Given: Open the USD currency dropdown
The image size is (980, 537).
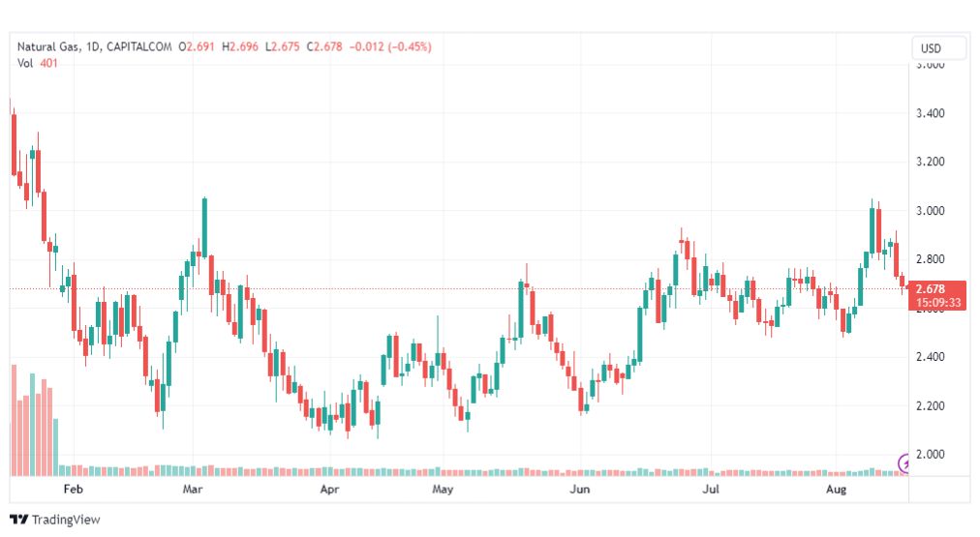Looking at the screenshot, I should tap(938, 48).
